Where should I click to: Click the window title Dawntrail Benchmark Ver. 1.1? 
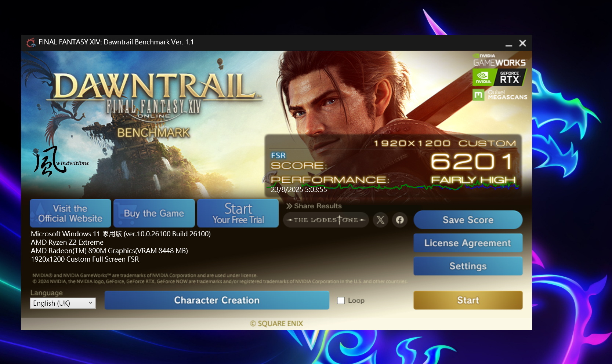[116, 42]
